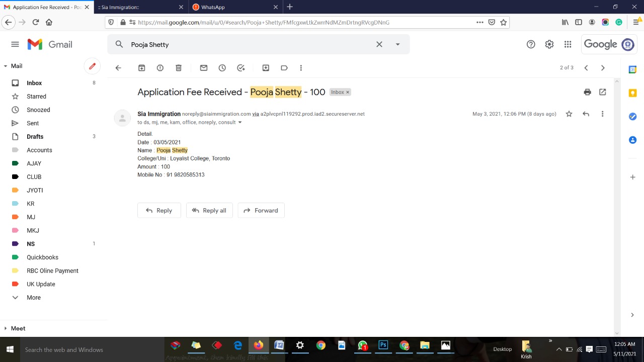Click the Reply all button
This screenshot has height=362, width=644.
(x=209, y=210)
